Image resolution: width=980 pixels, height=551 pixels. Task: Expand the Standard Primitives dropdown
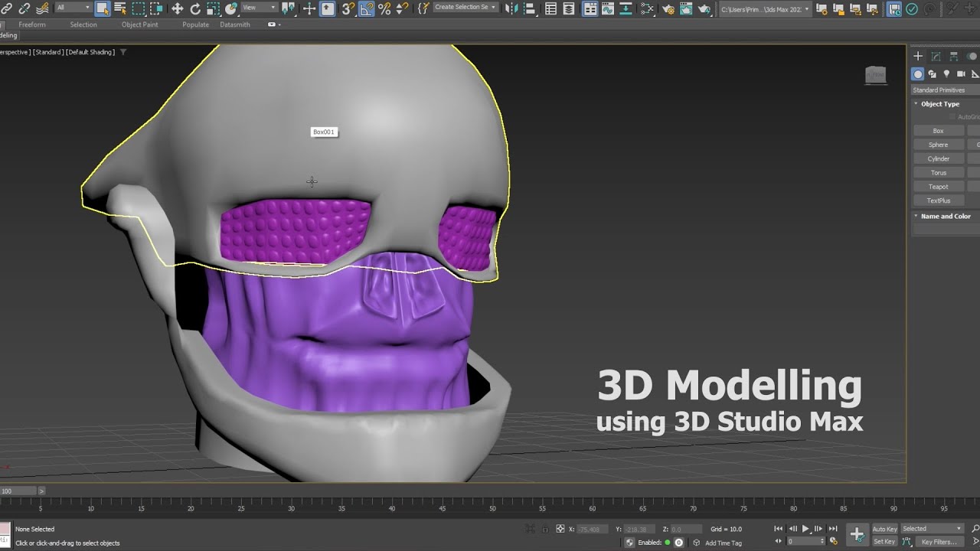click(x=946, y=90)
